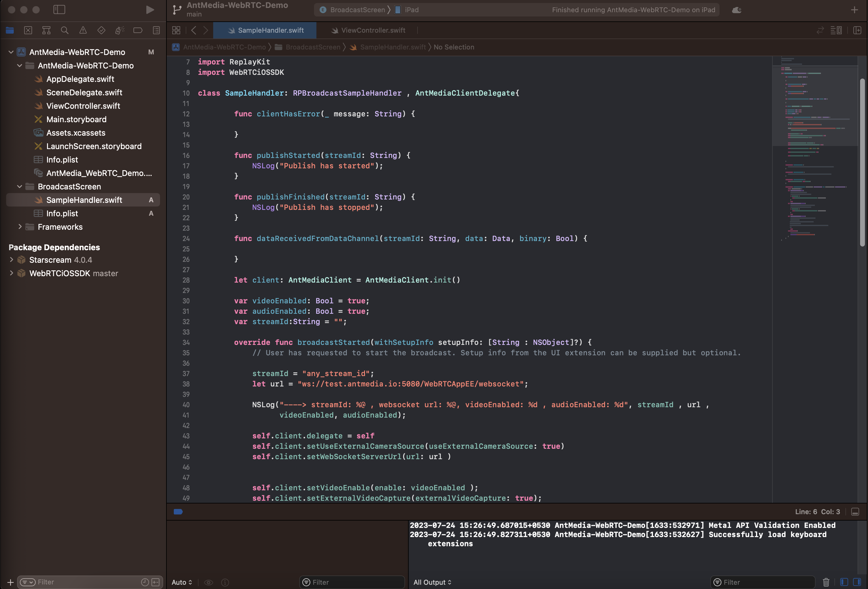This screenshot has height=589, width=868.
Task: Hide the debug area
Action: click(x=855, y=512)
